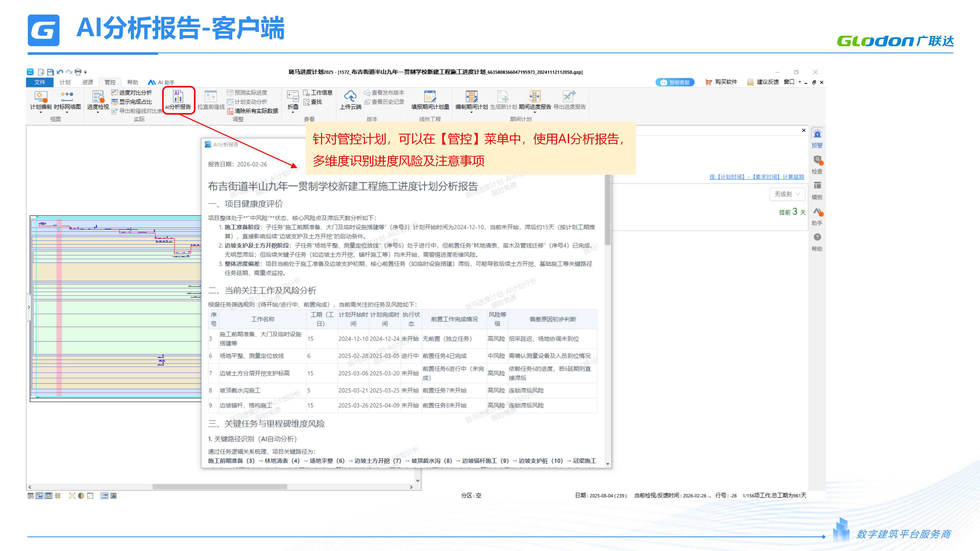Viewport: 980px width, 551px height.
Task: Expand the 折叠 dropdown button
Action: [292, 112]
